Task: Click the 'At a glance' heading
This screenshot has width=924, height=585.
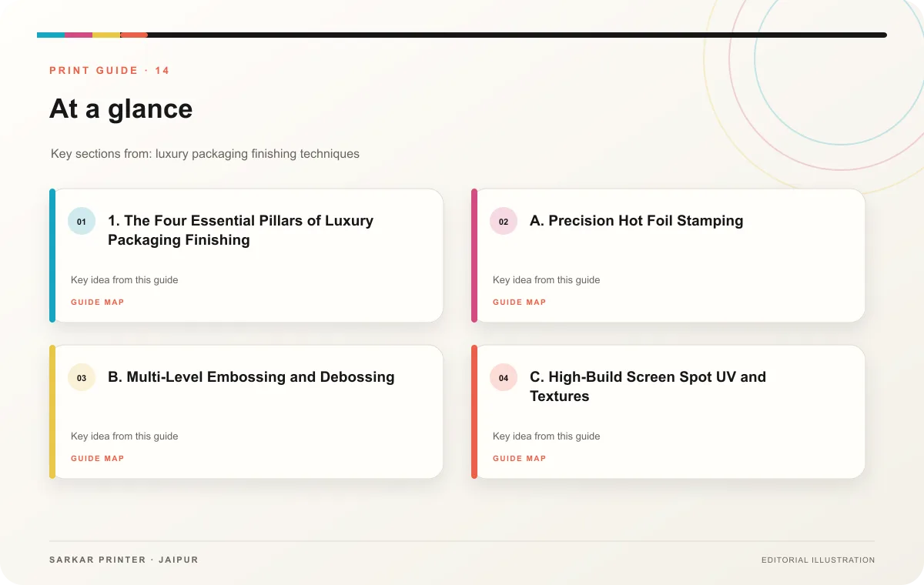Action: pos(121,109)
